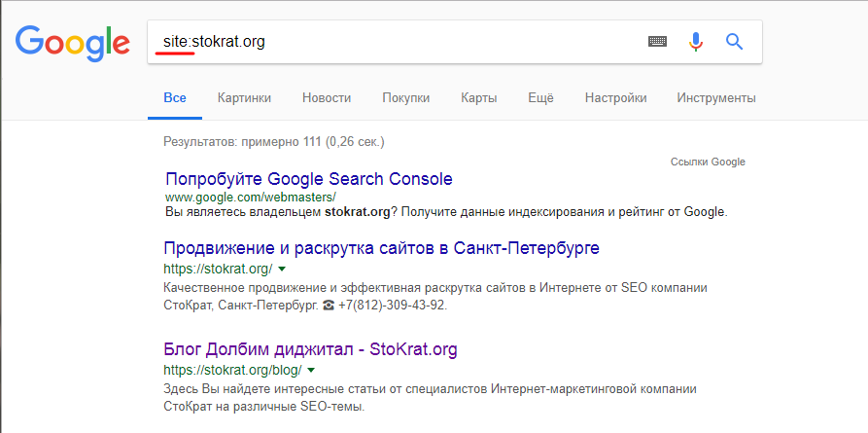Open the Новости tab
The image size is (868, 433).
click(327, 98)
